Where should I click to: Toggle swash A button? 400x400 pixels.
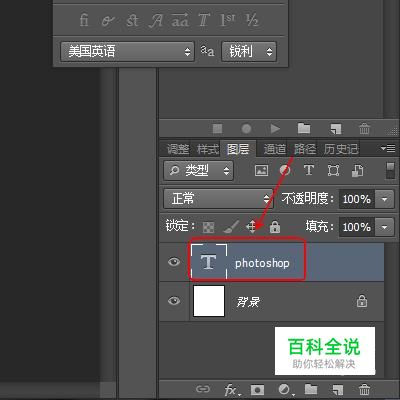[156, 21]
